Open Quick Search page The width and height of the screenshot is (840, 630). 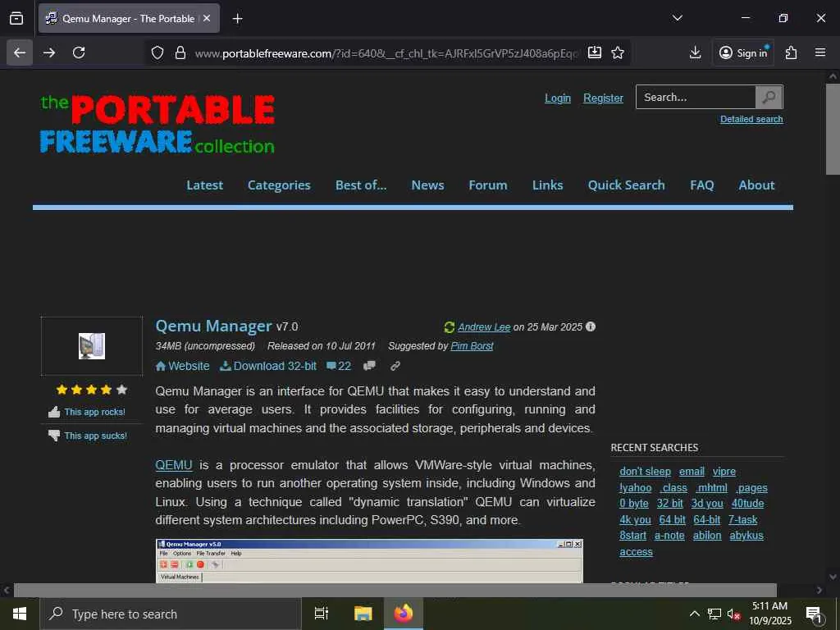(x=626, y=185)
